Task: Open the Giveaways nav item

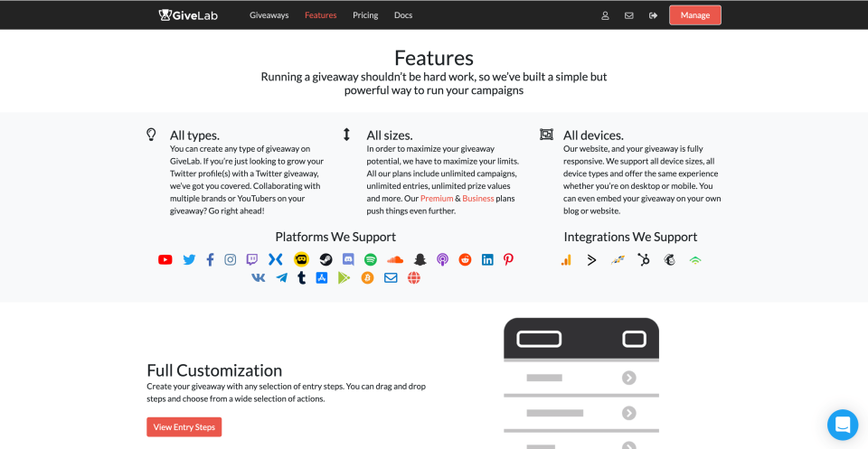Action: click(269, 15)
